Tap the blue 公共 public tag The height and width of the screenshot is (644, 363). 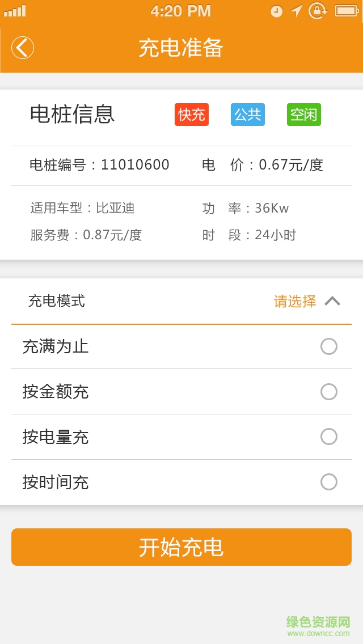[x=247, y=115]
